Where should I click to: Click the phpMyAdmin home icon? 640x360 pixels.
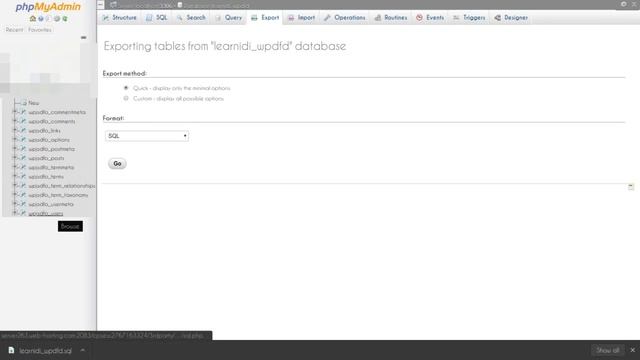click(x=33, y=18)
